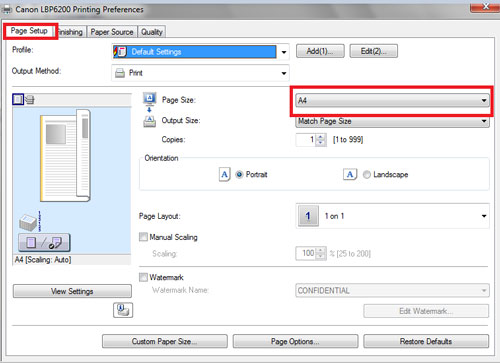Select the Portrait orientation radio button
This screenshot has width=500, height=363.
point(239,174)
